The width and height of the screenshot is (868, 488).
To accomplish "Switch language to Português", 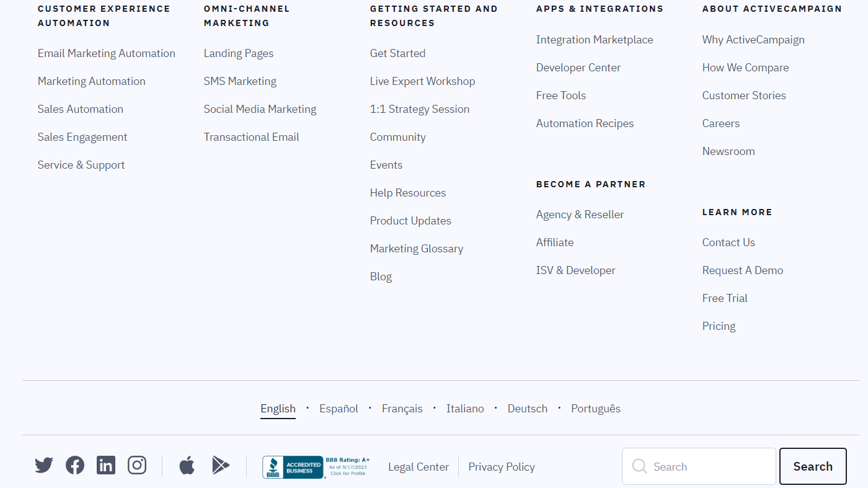I will pos(596,409).
